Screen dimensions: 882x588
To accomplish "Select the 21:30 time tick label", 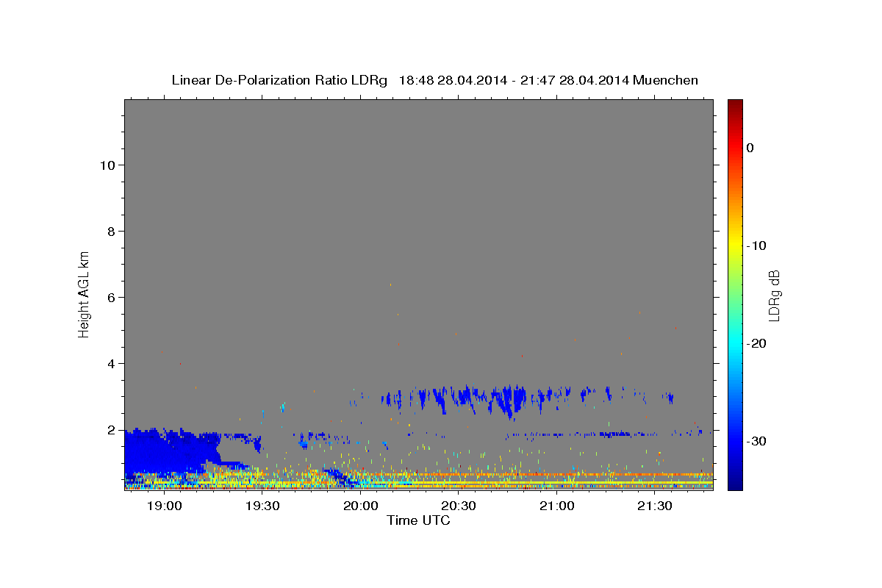I will point(656,506).
